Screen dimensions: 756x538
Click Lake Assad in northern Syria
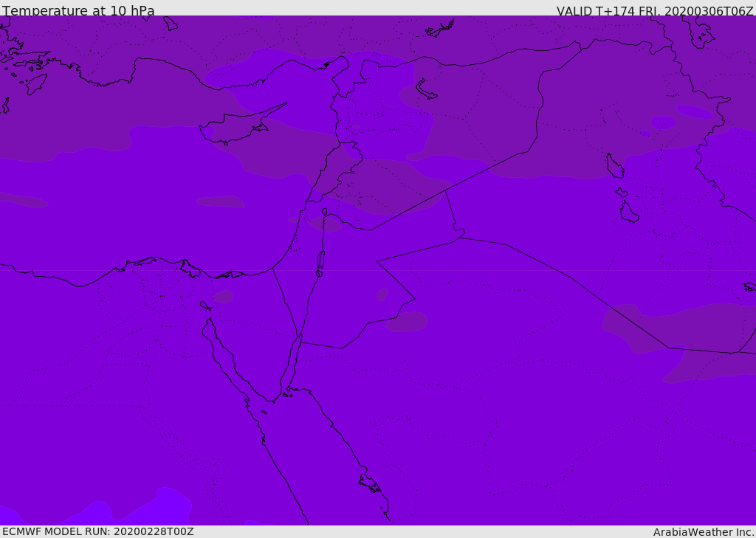426,90
